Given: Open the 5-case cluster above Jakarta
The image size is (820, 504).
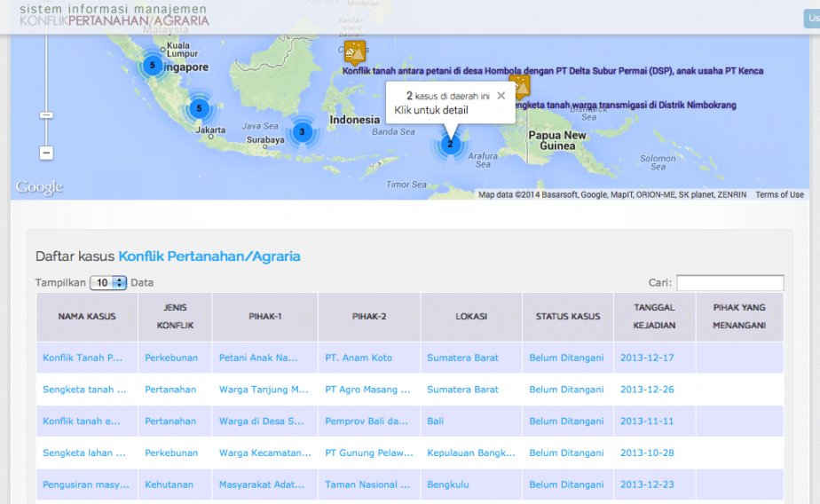Looking at the screenshot, I should pos(199,109).
